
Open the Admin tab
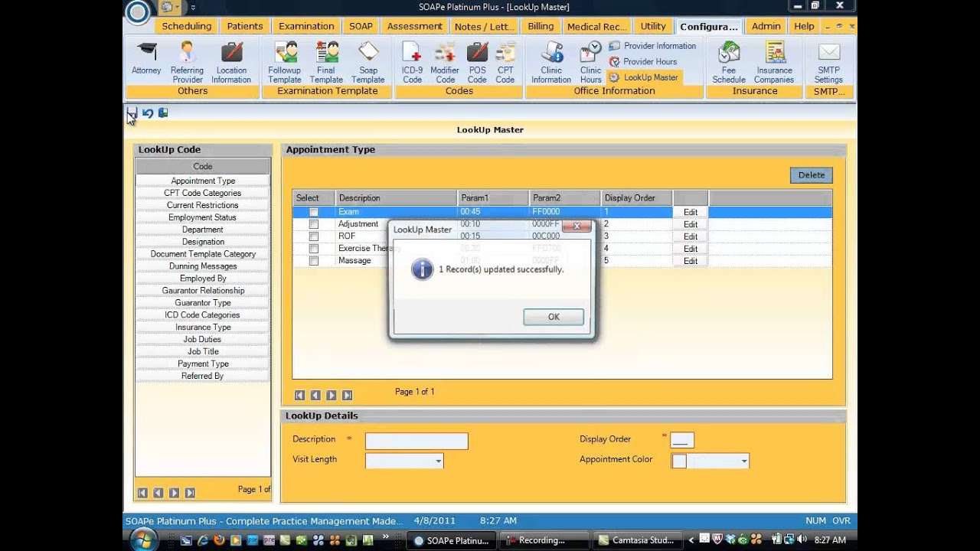pyautogui.click(x=766, y=26)
